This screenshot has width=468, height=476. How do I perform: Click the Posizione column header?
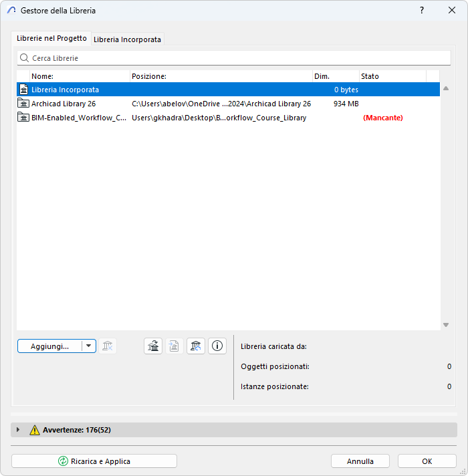point(221,76)
